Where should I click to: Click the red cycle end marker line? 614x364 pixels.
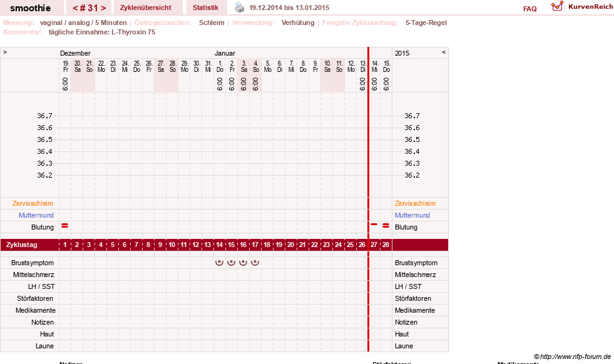(x=369, y=200)
